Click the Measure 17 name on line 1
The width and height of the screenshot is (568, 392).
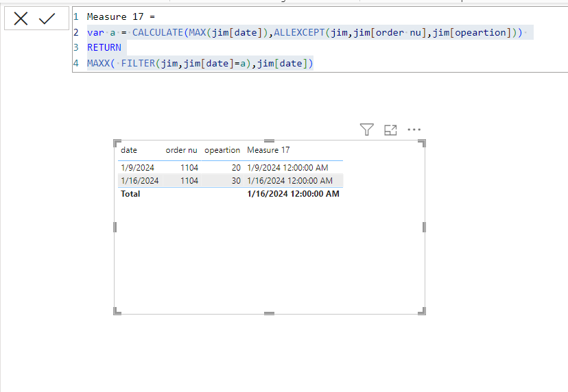point(115,16)
